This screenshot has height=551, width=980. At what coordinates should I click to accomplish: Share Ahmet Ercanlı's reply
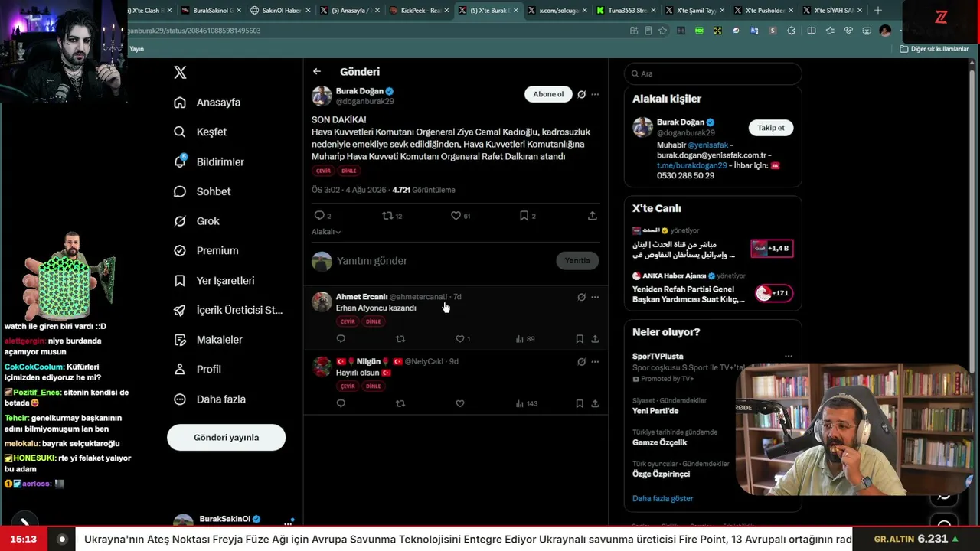(x=595, y=339)
